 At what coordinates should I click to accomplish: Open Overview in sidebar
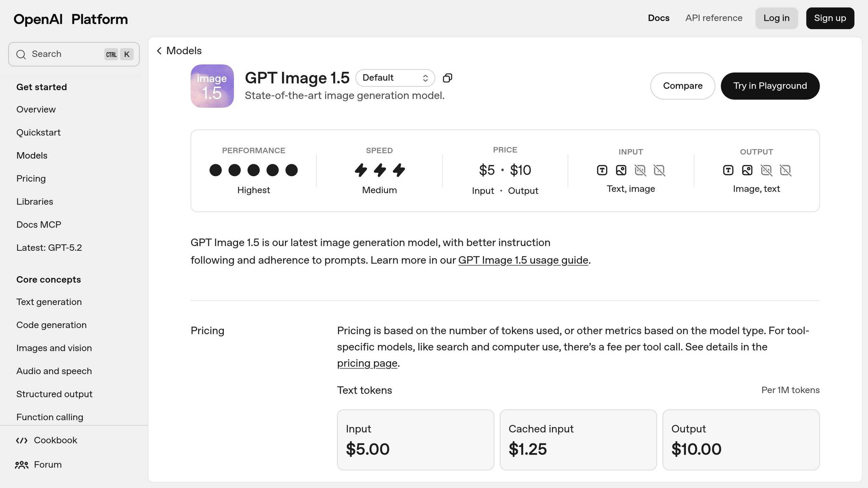(36, 110)
